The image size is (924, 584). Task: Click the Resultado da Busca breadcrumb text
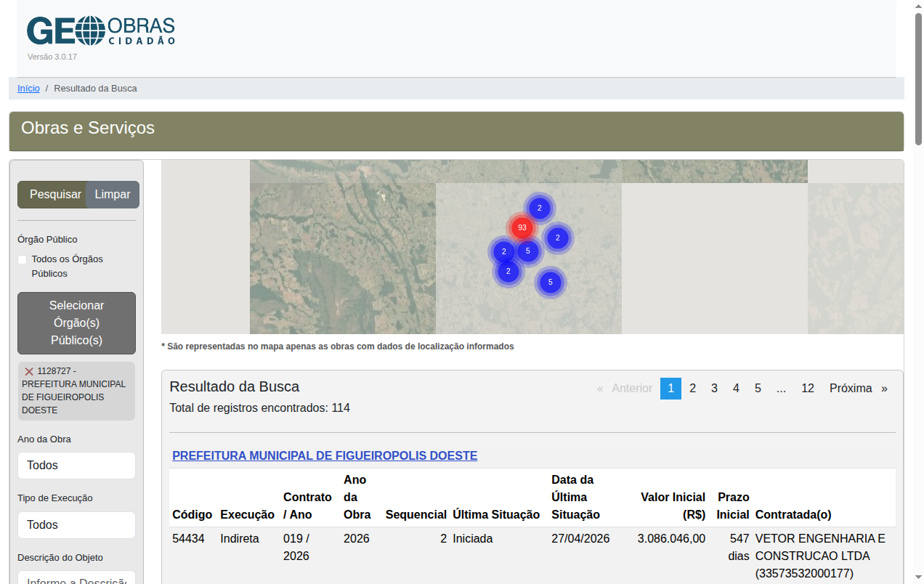(95, 89)
